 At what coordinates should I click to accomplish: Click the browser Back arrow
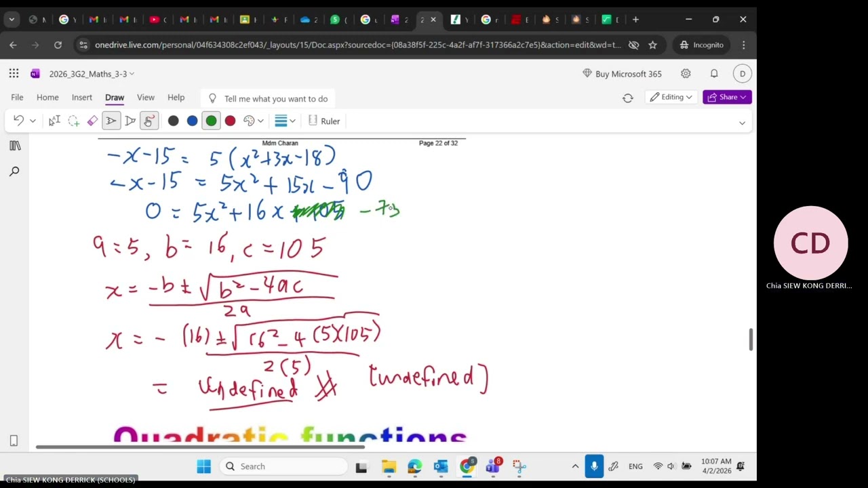(x=13, y=45)
